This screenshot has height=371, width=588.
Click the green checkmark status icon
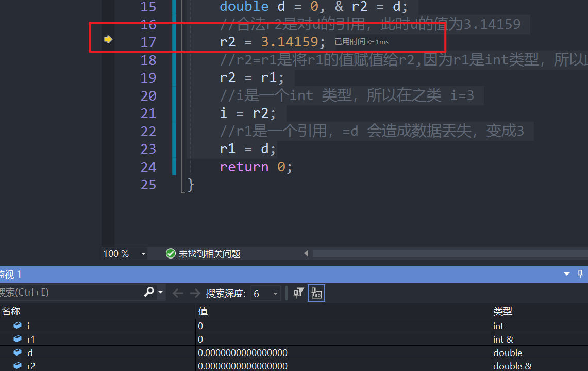(171, 253)
